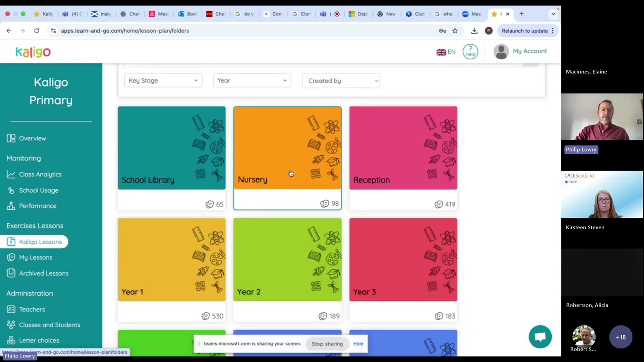Image resolution: width=644 pixels, height=362 pixels.
Task: Open the My Account avatar
Action: pos(501,52)
